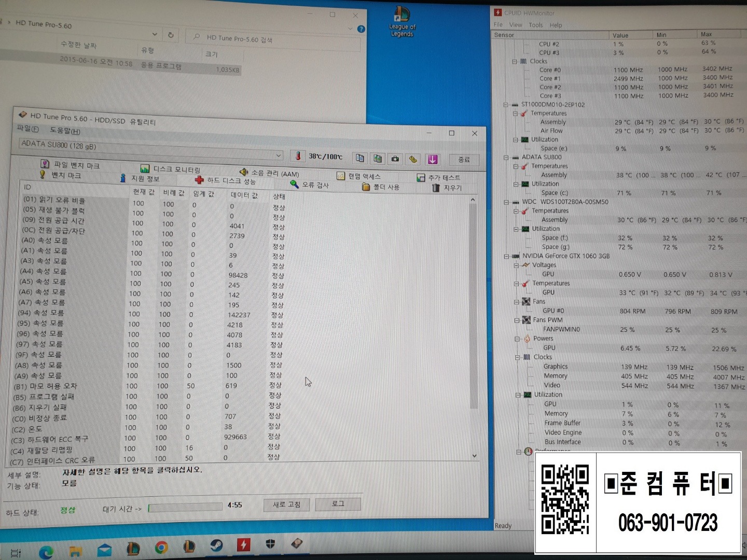This screenshot has height=560, width=747.
Task: Collapse the GPU Fans PWM node
Action: coord(517,320)
